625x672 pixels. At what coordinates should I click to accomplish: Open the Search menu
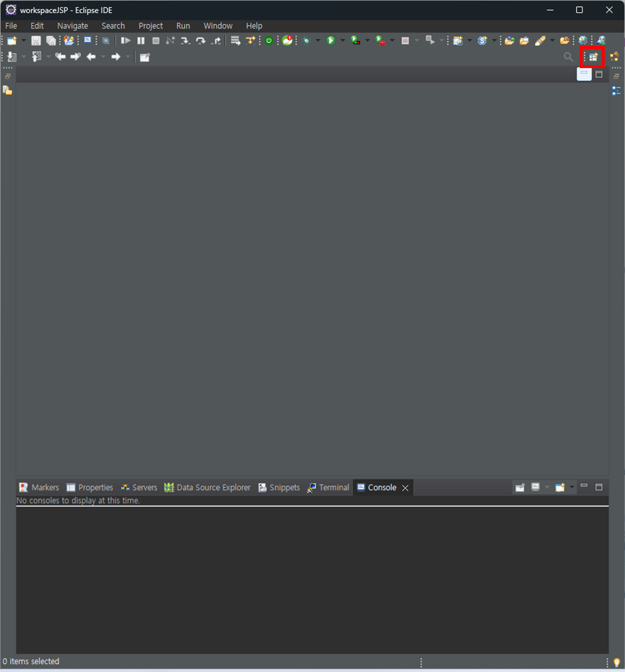tap(113, 26)
